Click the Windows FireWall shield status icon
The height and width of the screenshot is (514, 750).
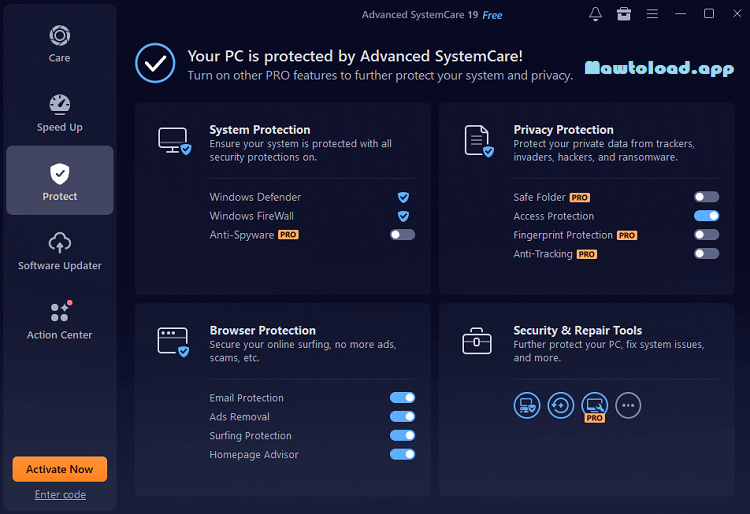(403, 216)
